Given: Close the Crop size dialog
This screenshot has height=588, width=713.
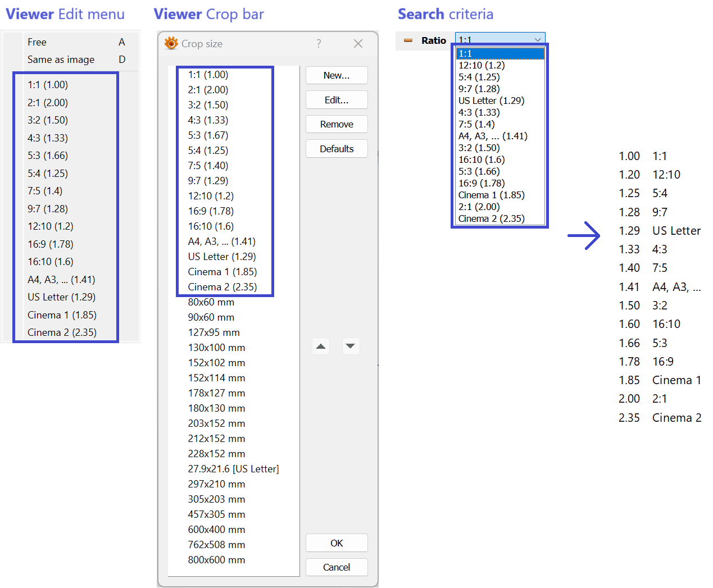Looking at the screenshot, I should coord(358,44).
